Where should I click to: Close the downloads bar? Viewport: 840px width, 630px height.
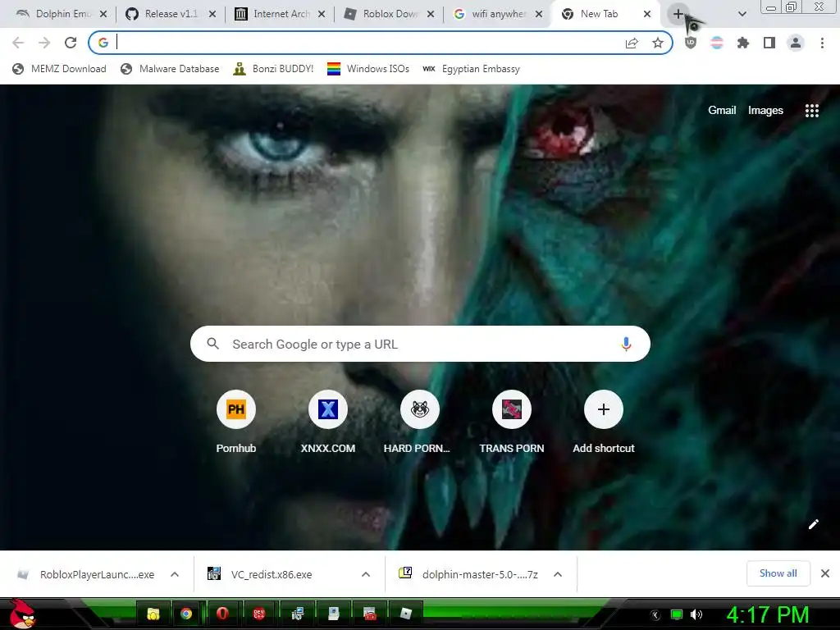coord(825,573)
